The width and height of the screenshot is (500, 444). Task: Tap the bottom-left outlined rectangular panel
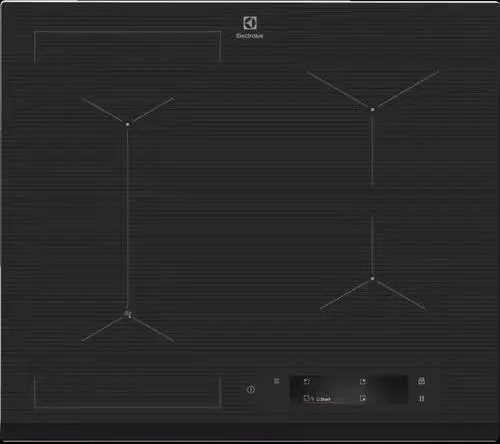point(127,392)
